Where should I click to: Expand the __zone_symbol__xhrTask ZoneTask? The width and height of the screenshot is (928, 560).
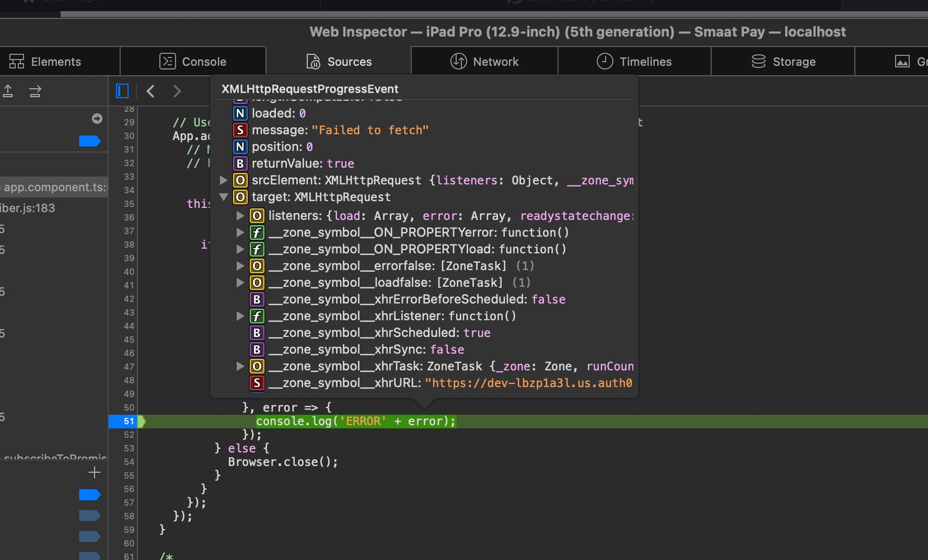(240, 366)
